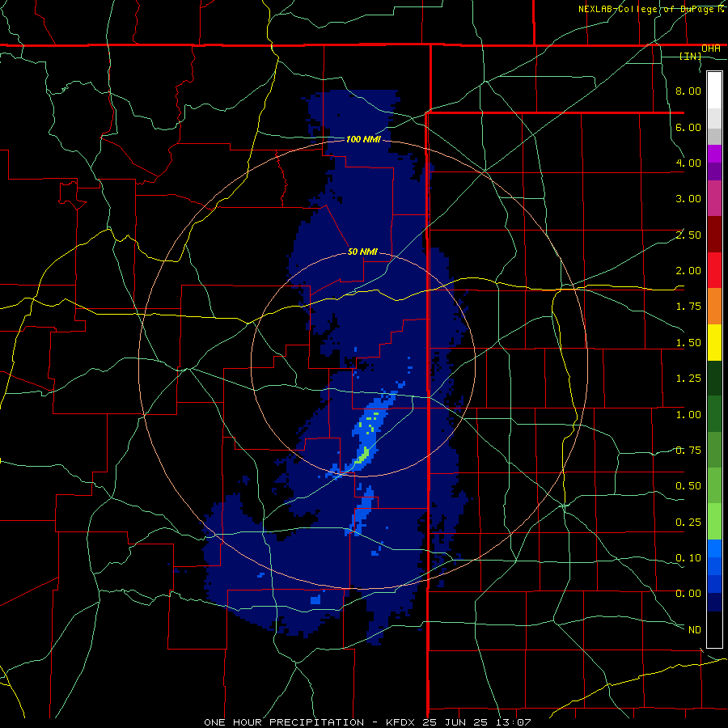Pick the dark red legend swatch below 2.50
The width and height of the screenshot is (728, 728).
click(714, 235)
